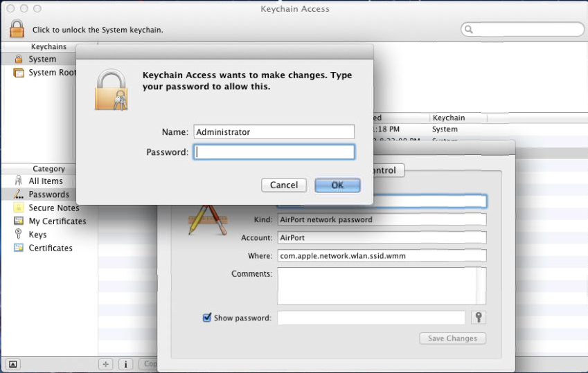Image resolution: width=588 pixels, height=373 pixels.
Task: Cancel the authentication dialog
Action: point(284,185)
